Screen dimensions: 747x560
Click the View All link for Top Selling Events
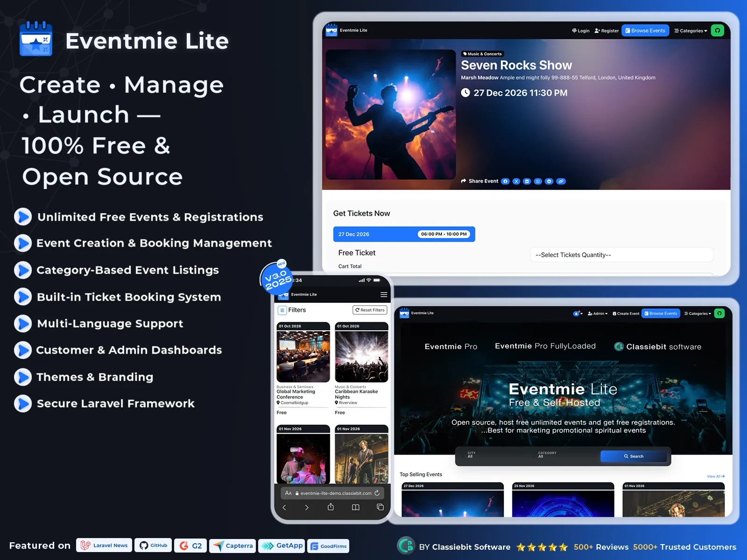[x=716, y=476]
